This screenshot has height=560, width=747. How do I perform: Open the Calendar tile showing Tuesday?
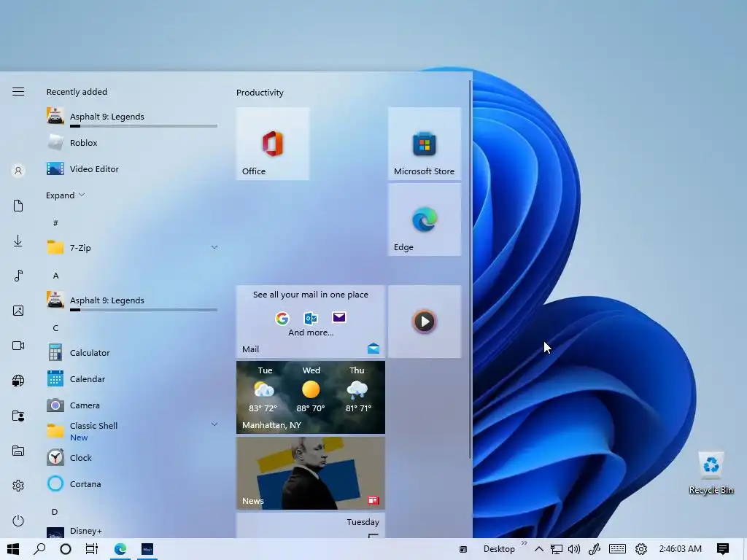[x=311, y=525]
